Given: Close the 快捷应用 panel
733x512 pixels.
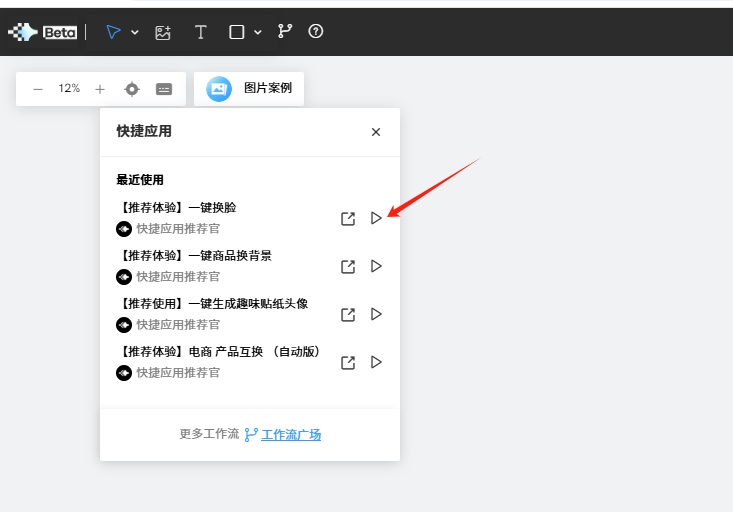Looking at the screenshot, I should [x=376, y=132].
